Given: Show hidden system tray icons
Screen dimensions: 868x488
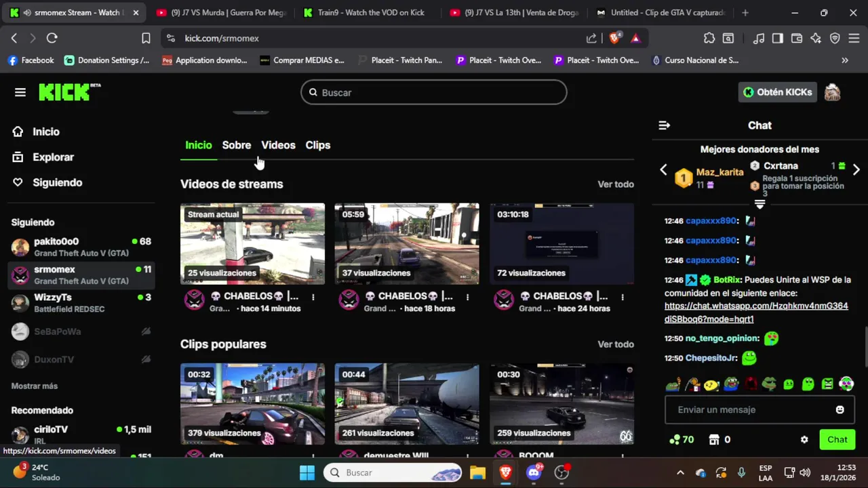Looking at the screenshot, I should coord(680,473).
